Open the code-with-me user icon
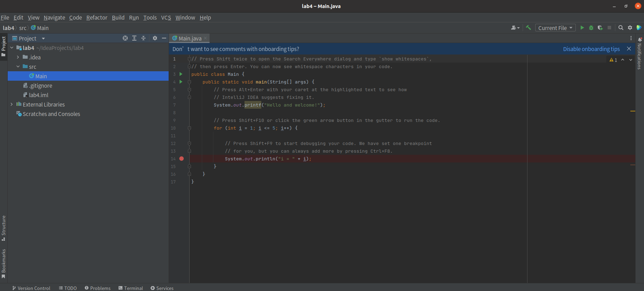 point(514,28)
